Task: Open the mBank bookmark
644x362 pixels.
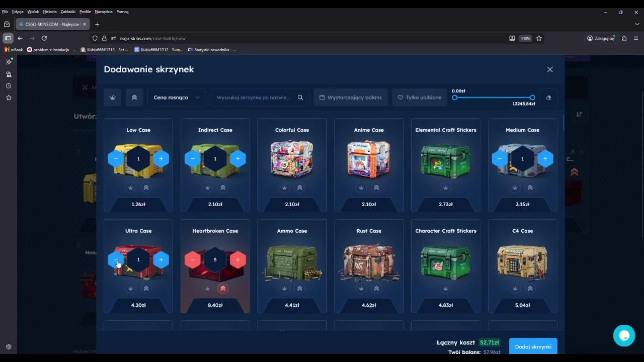Action: (x=14, y=50)
